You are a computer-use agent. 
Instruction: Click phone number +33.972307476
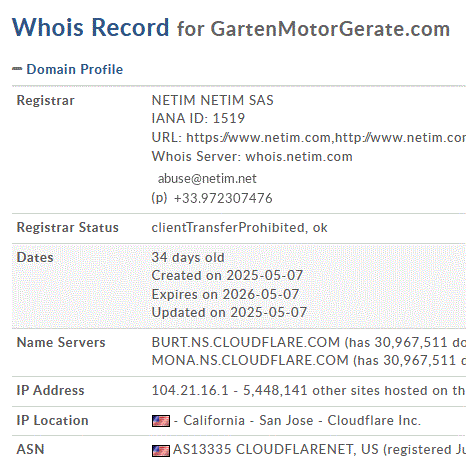pos(223,198)
